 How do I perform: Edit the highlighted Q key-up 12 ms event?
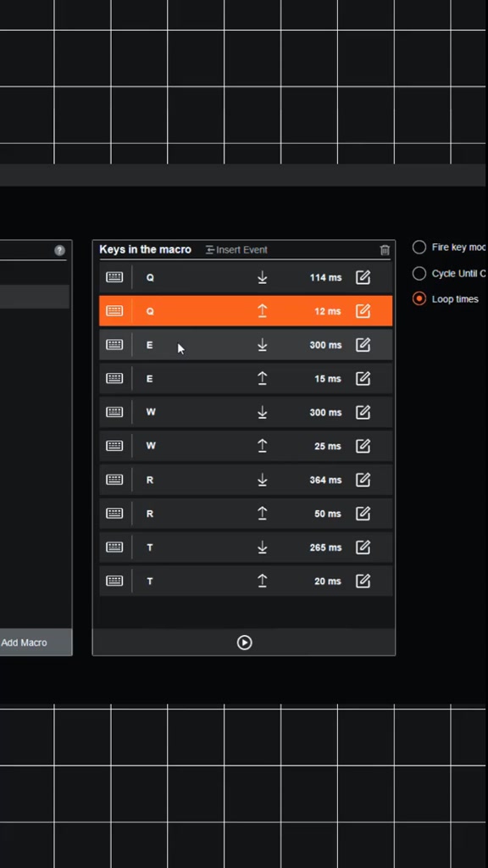[x=363, y=311]
